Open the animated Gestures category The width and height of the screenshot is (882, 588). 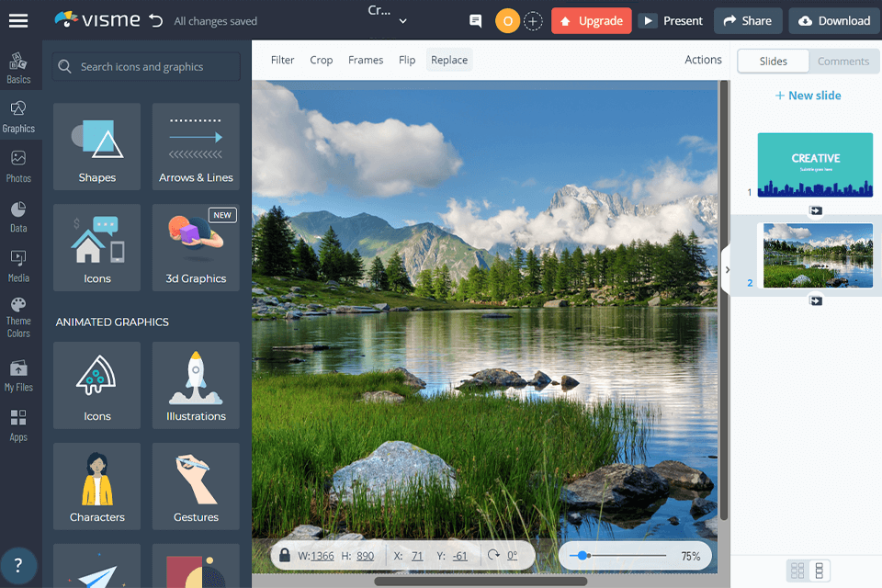coord(196,486)
